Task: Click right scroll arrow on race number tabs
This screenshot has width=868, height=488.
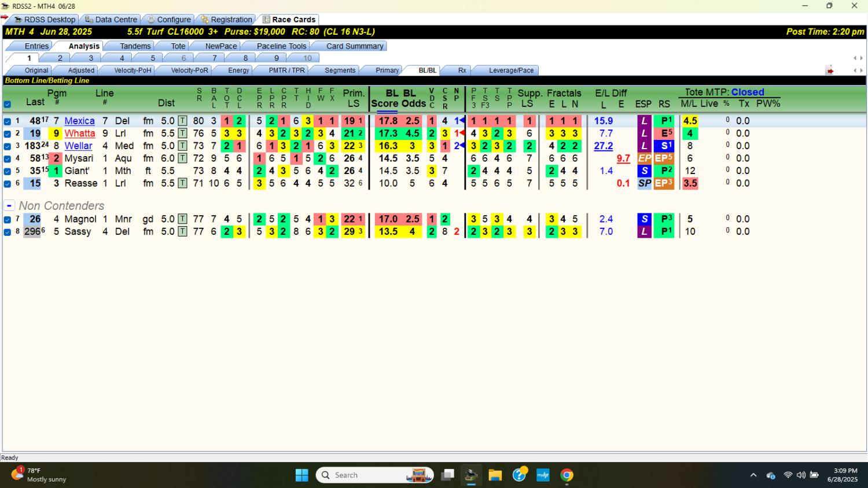Action: [862, 58]
